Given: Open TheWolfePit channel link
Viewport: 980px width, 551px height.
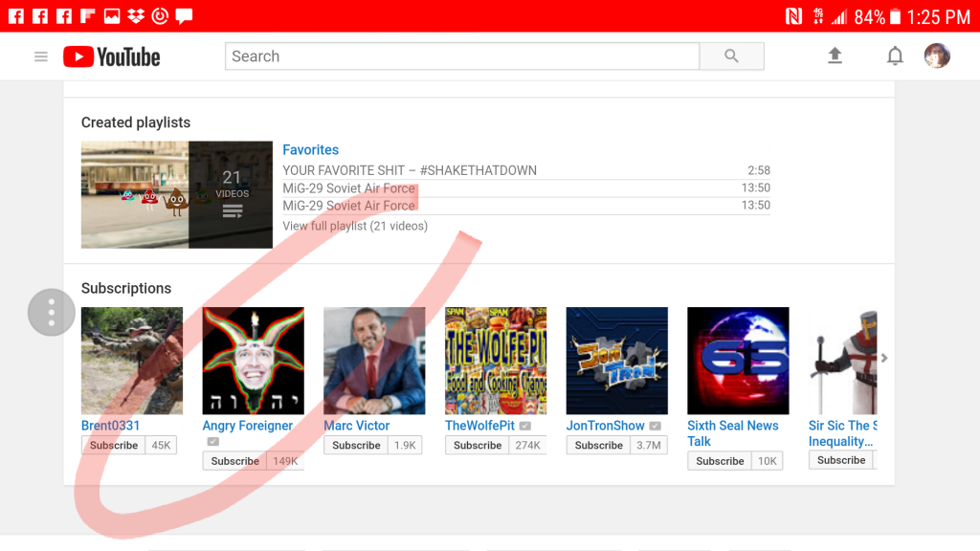Looking at the screenshot, I should 479,426.
